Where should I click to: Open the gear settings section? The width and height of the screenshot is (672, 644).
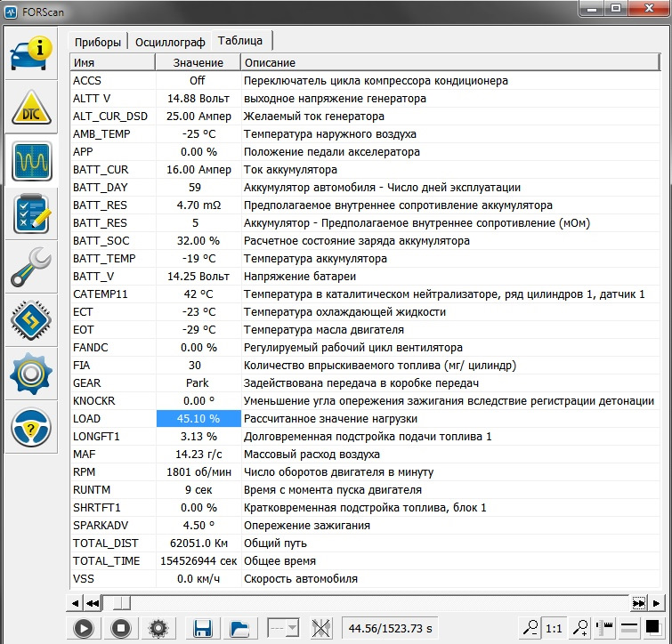pos(31,374)
